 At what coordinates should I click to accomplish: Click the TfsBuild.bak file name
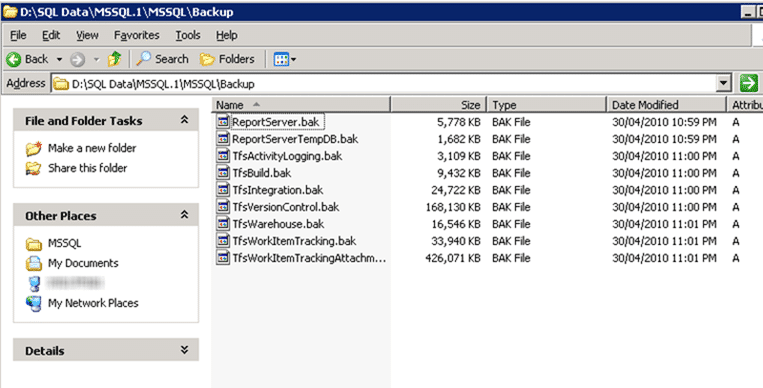pyautogui.click(x=262, y=173)
